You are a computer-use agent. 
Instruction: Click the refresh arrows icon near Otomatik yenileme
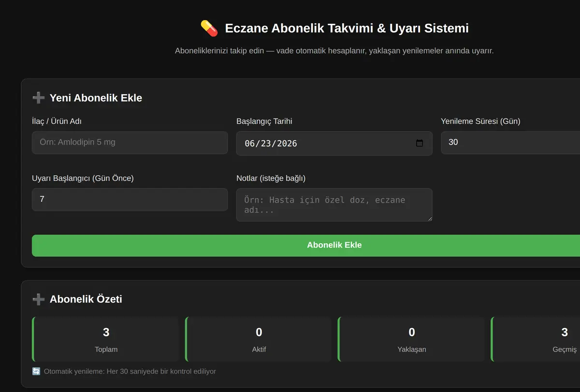pyautogui.click(x=36, y=371)
